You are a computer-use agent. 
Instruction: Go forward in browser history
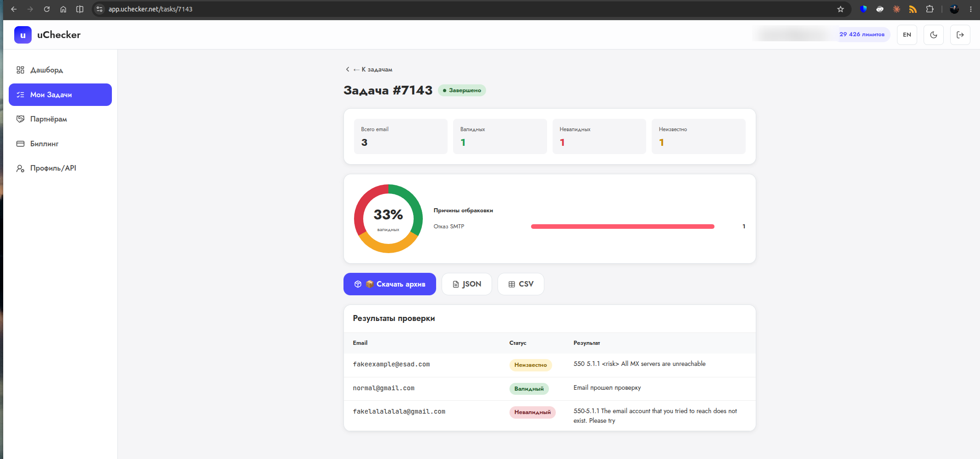(30, 9)
